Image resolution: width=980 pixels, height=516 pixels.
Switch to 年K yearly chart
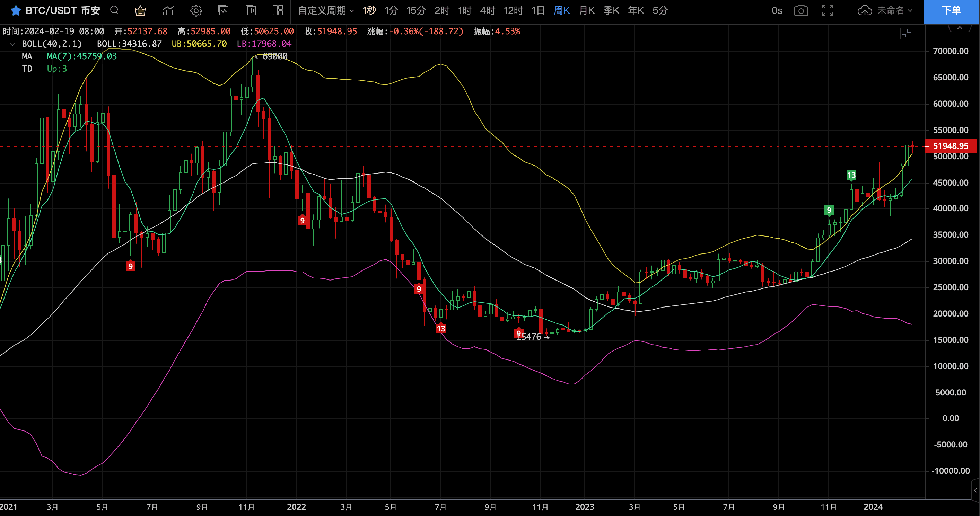click(x=636, y=11)
